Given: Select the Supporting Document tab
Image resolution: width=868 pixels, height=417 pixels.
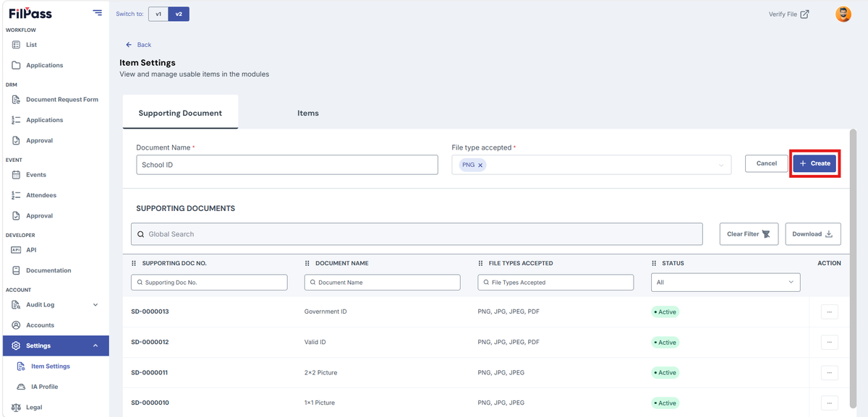Looking at the screenshot, I should (180, 113).
